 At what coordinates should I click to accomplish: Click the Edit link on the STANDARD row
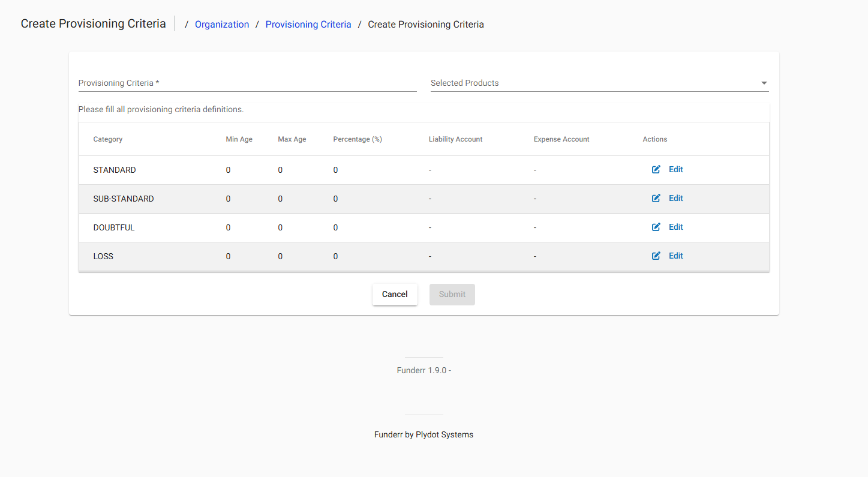(x=675, y=169)
